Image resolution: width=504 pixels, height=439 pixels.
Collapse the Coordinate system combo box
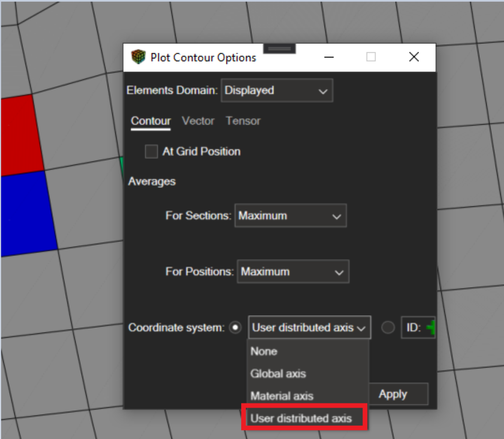click(x=310, y=328)
